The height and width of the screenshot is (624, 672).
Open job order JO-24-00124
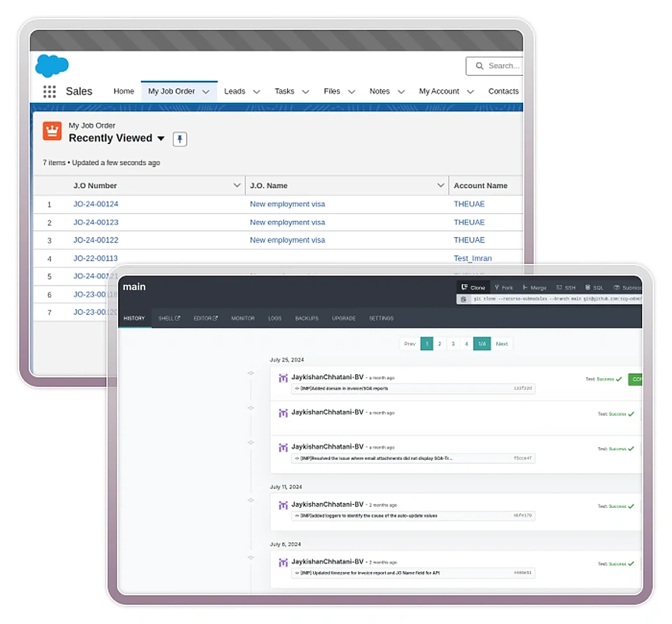(96, 204)
